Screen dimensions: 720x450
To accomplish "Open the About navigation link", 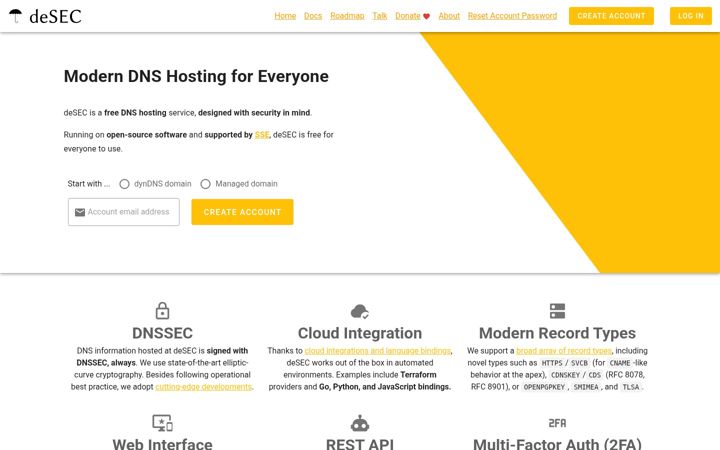I will point(449,16).
